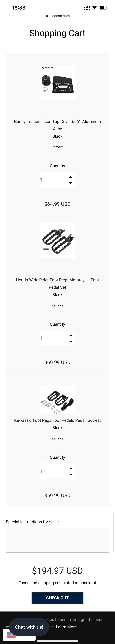The width and height of the screenshot is (115, 644).
Task: Open Harley Transmission Top Cover product image
Action: pyautogui.click(x=57, y=82)
